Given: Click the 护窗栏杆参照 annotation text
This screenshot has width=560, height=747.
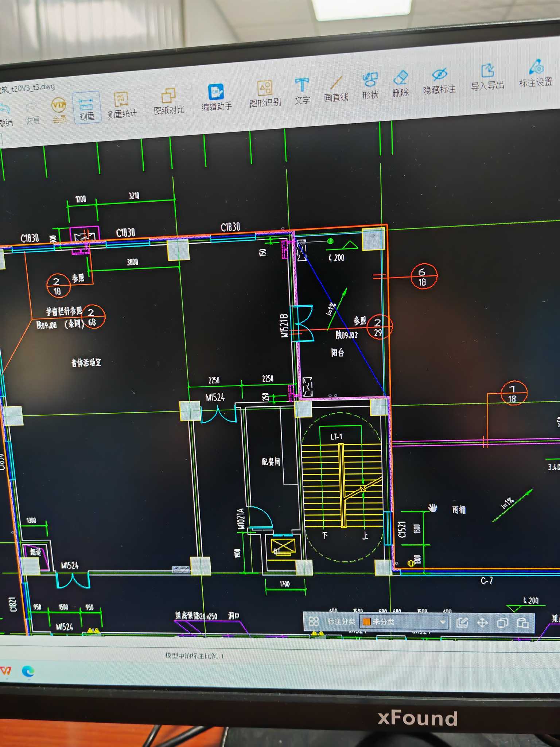Looking at the screenshot, I should pos(64,311).
